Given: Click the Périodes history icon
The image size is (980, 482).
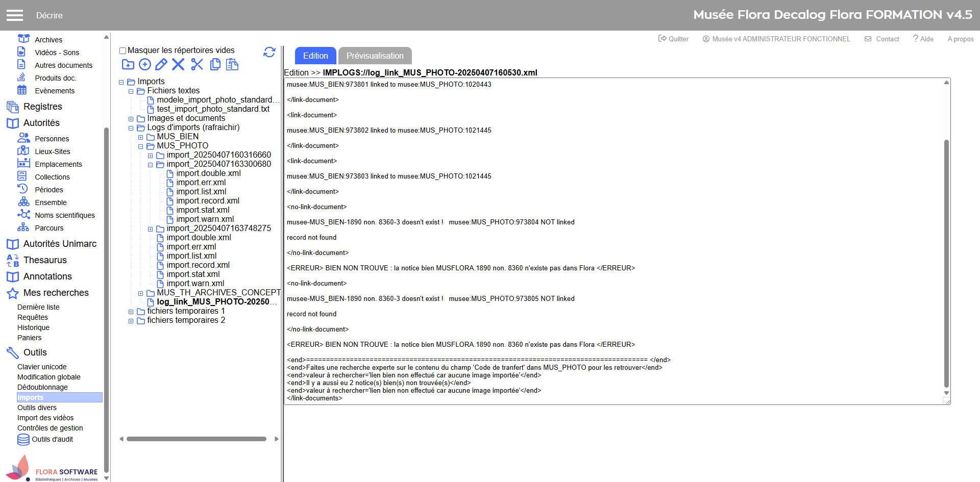Looking at the screenshot, I should [22, 189].
